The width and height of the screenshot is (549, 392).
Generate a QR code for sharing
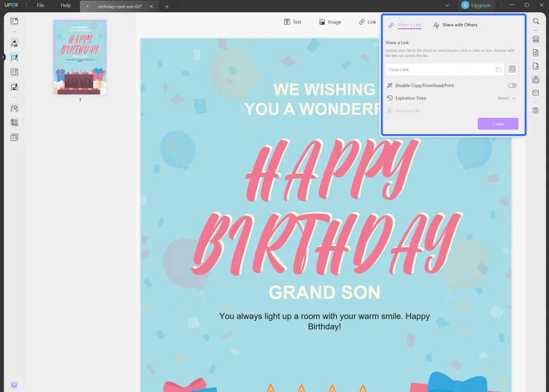[x=512, y=69]
